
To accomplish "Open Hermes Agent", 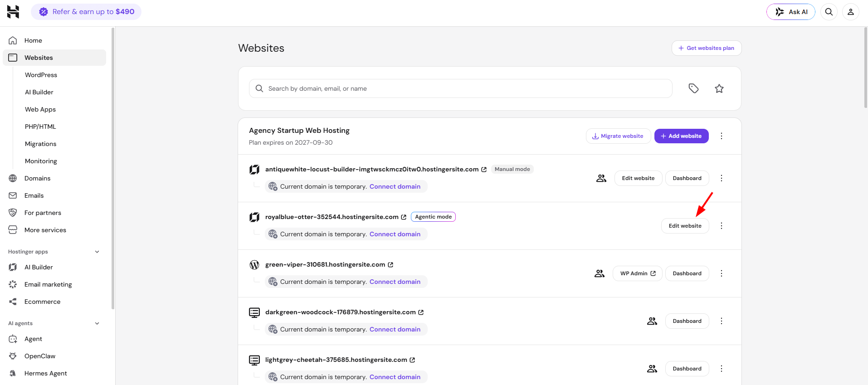I will [54, 373].
